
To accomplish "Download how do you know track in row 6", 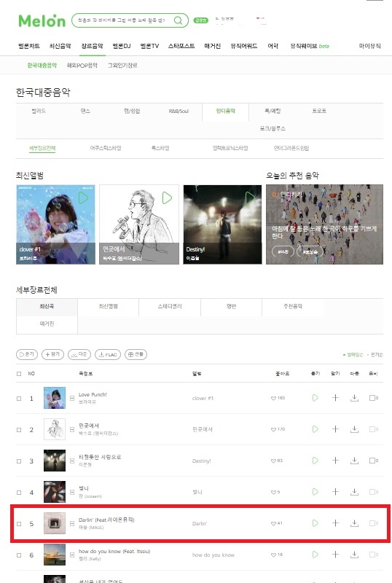I will point(354,555).
